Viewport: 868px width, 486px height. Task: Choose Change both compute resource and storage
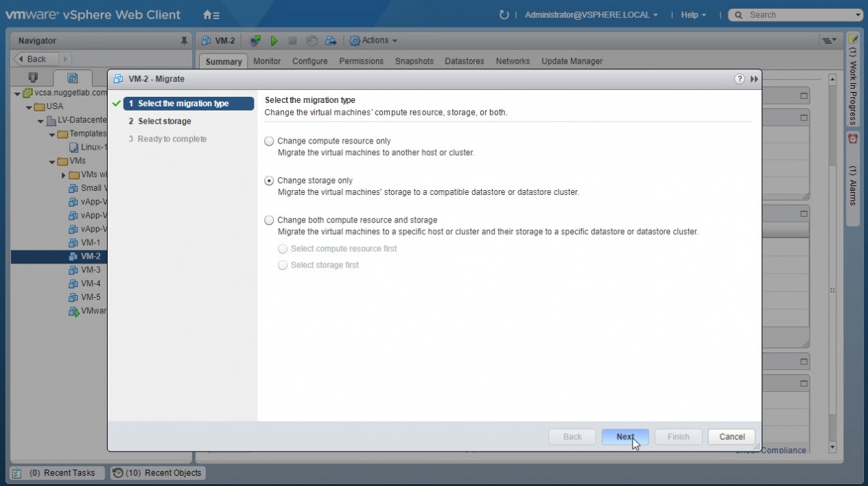(x=270, y=220)
